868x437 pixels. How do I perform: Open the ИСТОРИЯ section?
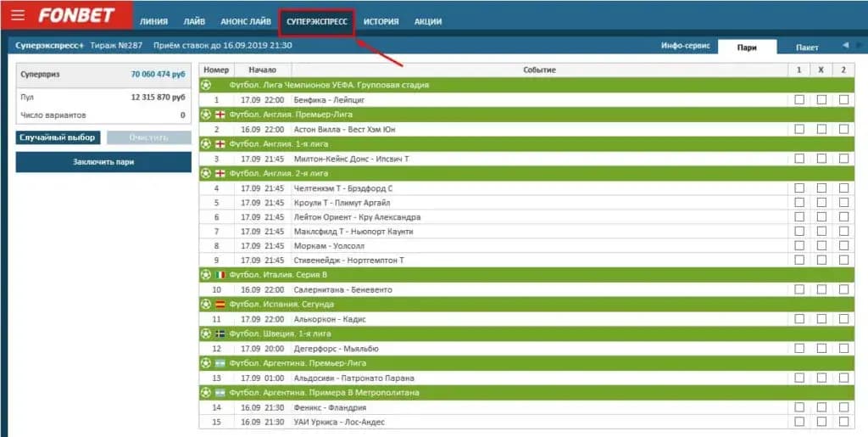pos(381,21)
